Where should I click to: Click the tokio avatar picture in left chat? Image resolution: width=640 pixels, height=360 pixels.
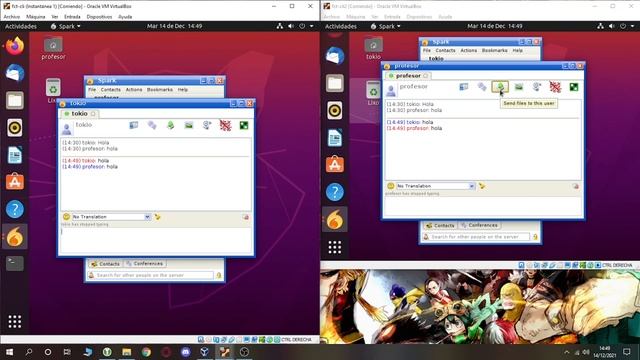coord(66,129)
